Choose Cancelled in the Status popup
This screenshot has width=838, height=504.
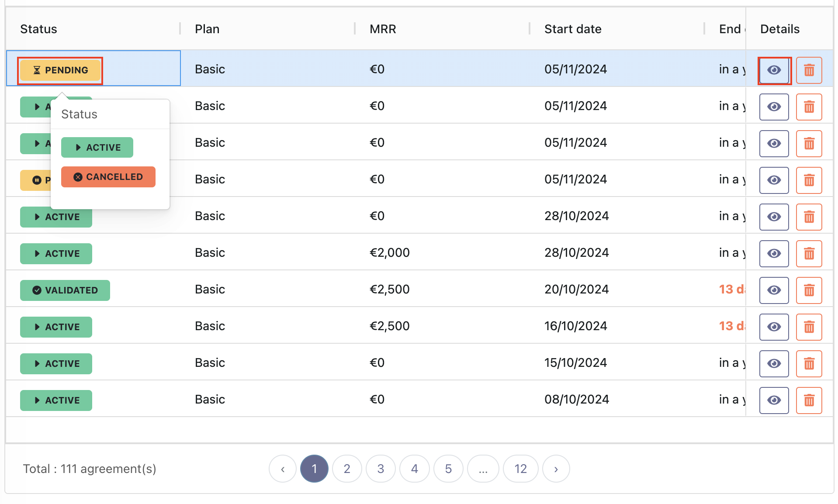click(108, 177)
